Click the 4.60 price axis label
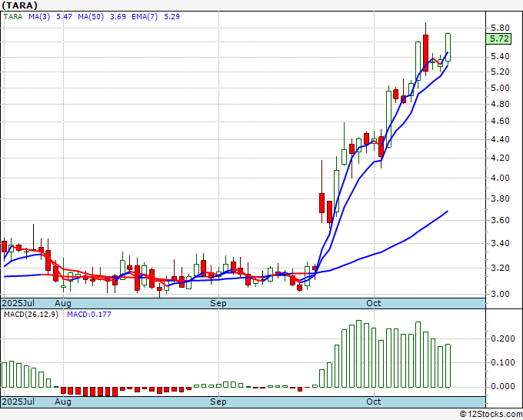The width and height of the screenshot is (523, 420). (x=500, y=121)
